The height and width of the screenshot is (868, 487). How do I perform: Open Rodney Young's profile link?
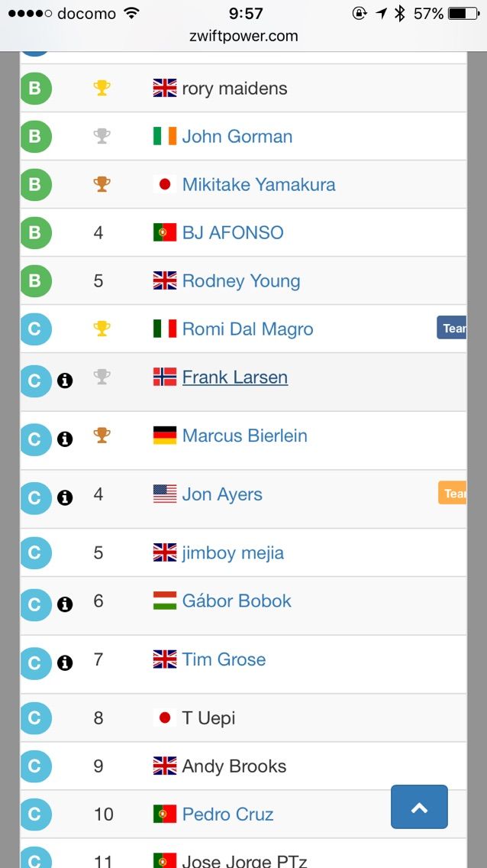241,281
